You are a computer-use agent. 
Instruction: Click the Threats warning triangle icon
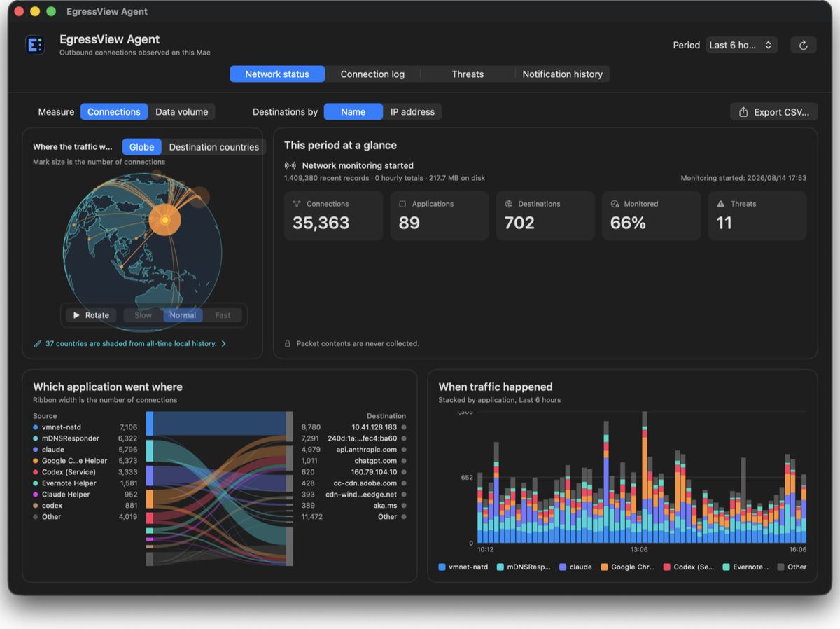(x=721, y=204)
